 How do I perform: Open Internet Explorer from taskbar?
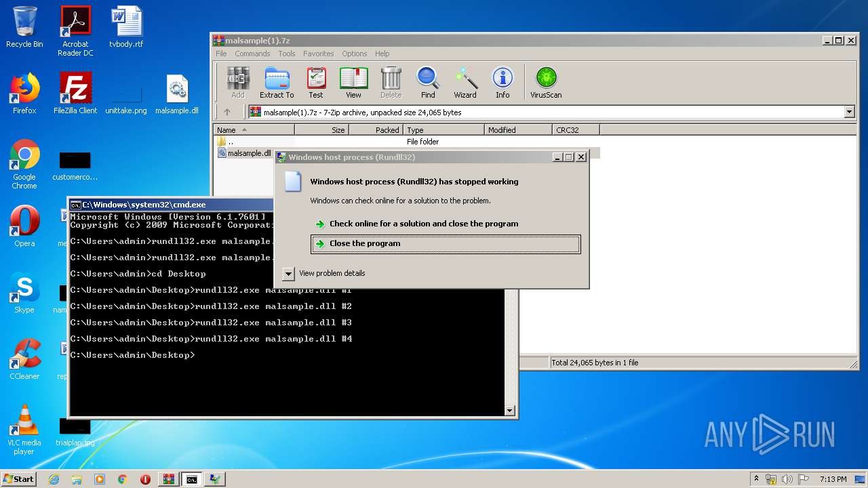point(54,479)
